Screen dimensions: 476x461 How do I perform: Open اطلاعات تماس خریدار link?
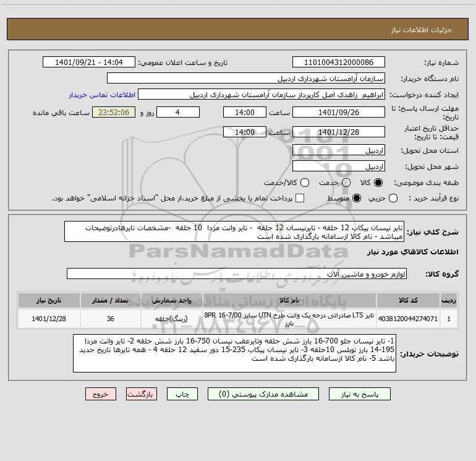[x=102, y=95]
